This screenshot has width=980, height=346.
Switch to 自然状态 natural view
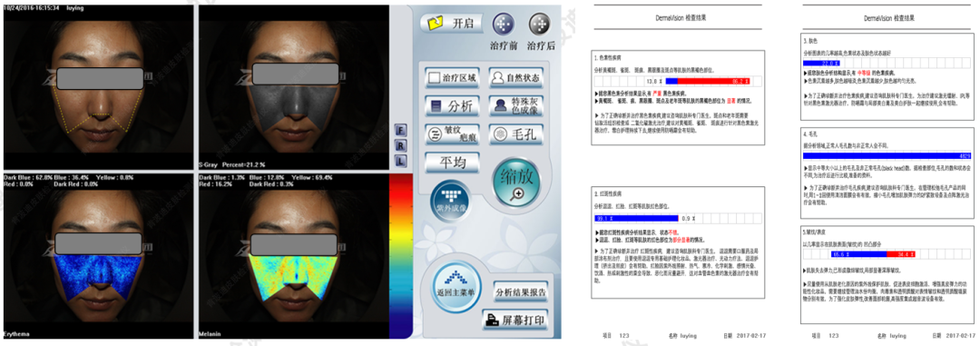coord(515,78)
